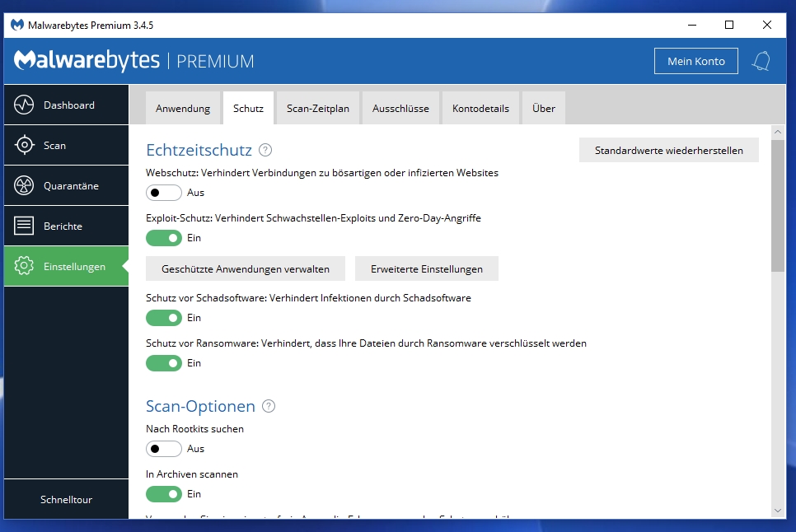Open the Scan-Zeitplan tab

coord(318,108)
